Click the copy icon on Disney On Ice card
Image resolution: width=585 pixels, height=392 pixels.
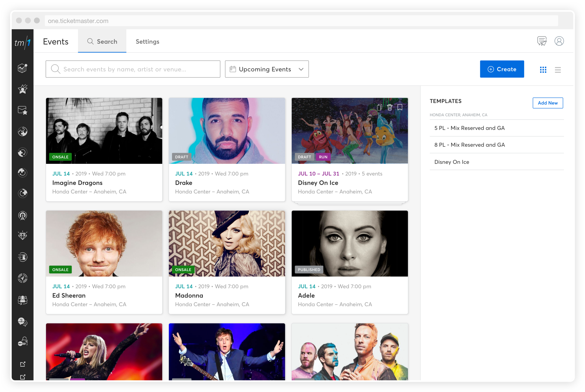tap(379, 107)
